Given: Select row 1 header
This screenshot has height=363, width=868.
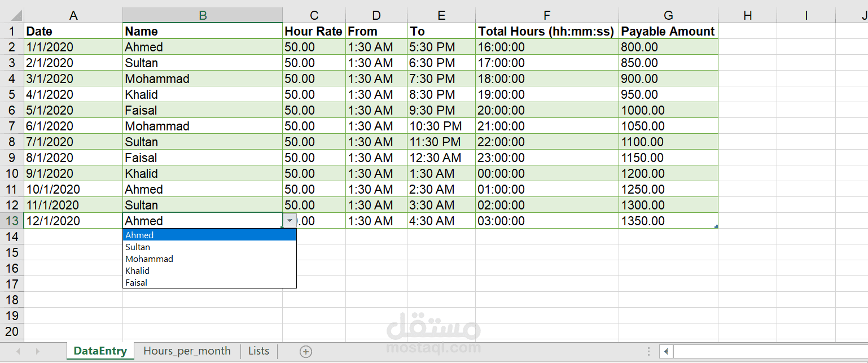Looking at the screenshot, I should tap(12, 32).
